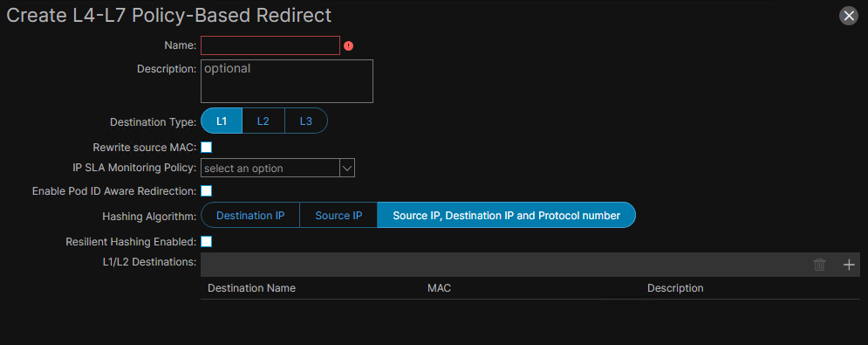The height and width of the screenshot is (345, 868).
Task: Select L1 destination type
Action: click(222, 121)
